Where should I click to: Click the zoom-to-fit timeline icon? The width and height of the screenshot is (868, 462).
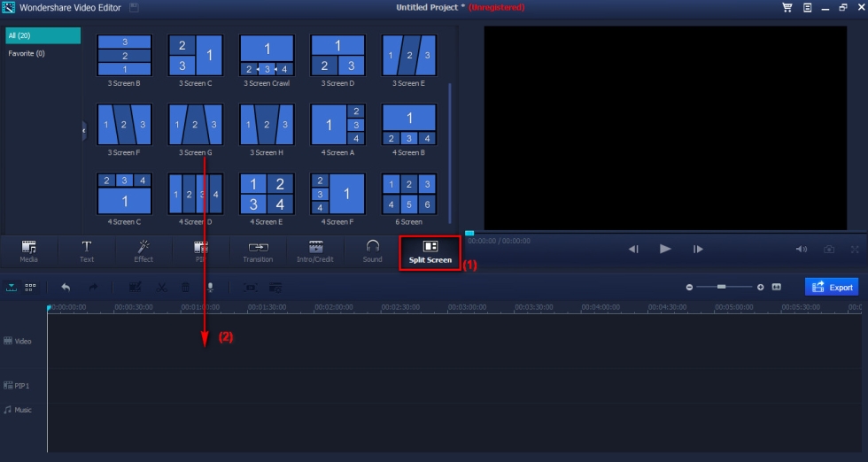[777, 288]
